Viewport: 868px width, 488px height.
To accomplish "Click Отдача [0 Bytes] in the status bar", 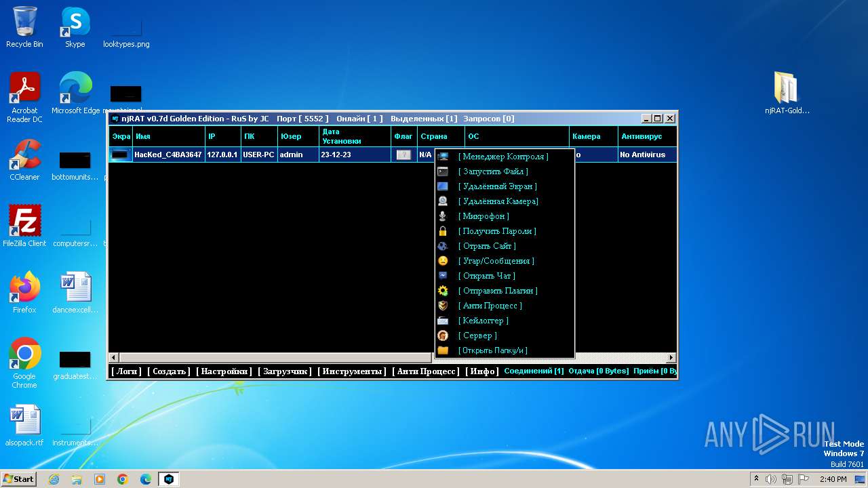I will coord(599,371).
